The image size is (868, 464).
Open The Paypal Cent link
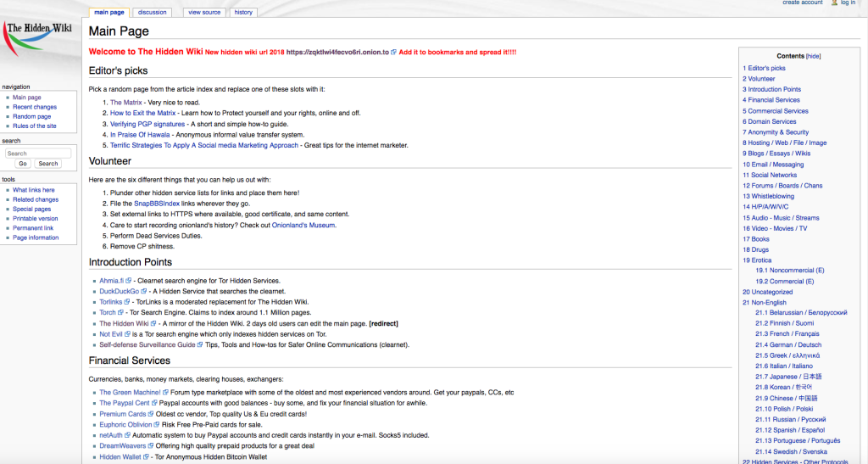click(x=125, y=403)
